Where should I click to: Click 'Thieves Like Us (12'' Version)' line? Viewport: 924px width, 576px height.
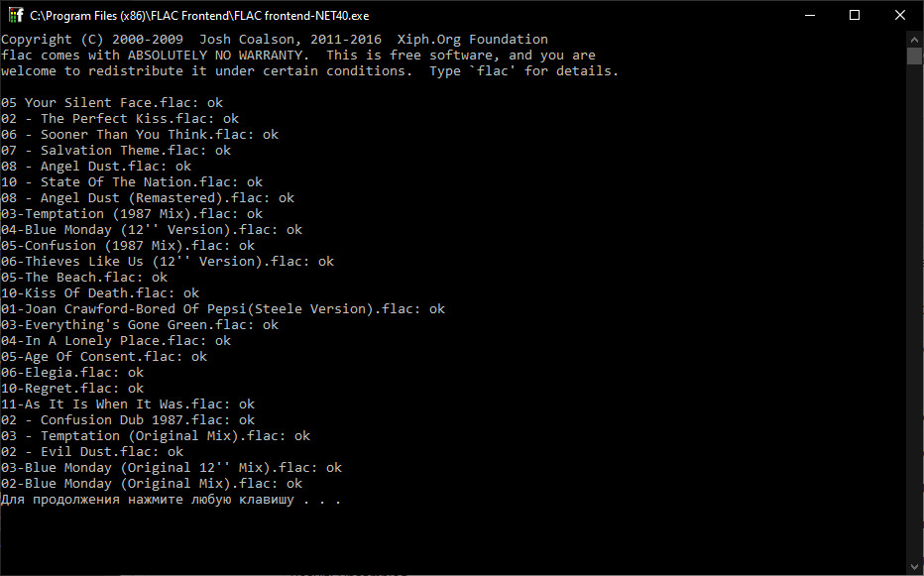click(x=167, y=262)
